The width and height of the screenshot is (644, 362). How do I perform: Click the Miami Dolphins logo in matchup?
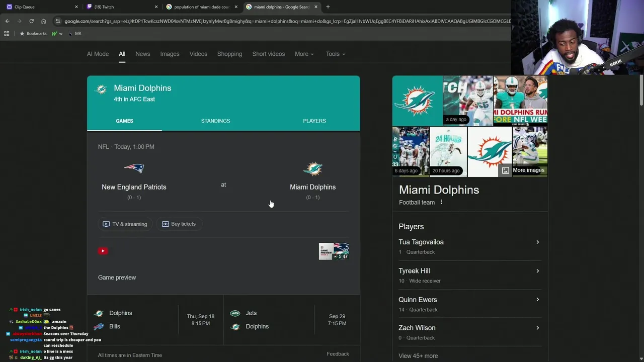tap(312, 169)
